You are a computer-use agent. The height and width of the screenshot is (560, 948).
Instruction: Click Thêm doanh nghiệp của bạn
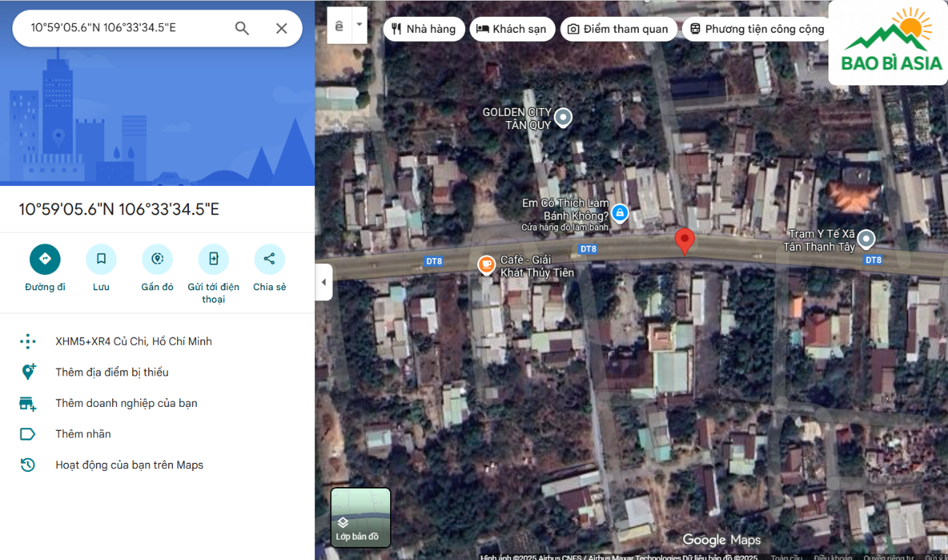pyautogui.click(x=126, y=403)
